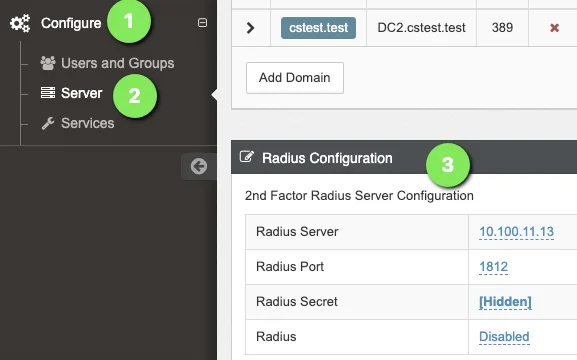This screenshot has width=577, height=360.
Task: Collapse the Configure menu section
Action: tap(202, 22)
